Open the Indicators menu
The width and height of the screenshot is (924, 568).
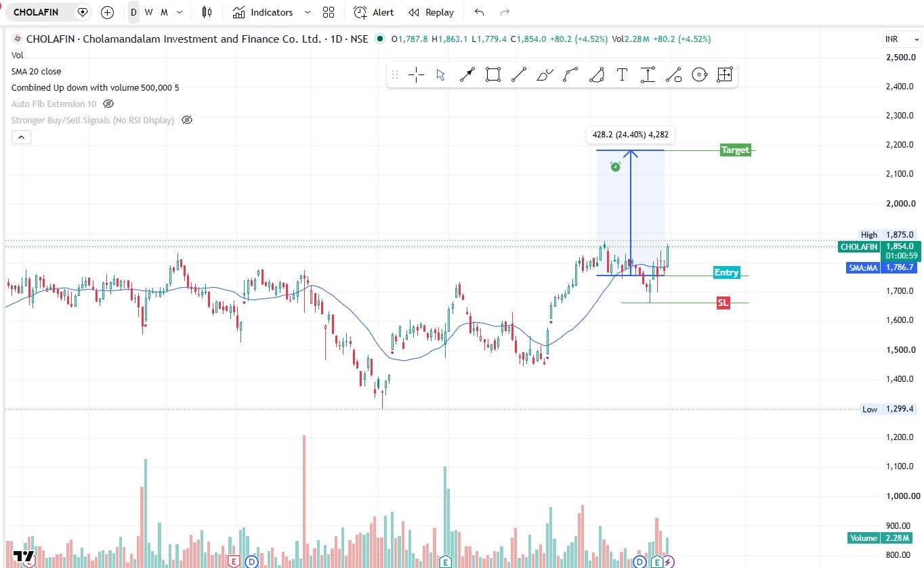click(x=262, y=12)
